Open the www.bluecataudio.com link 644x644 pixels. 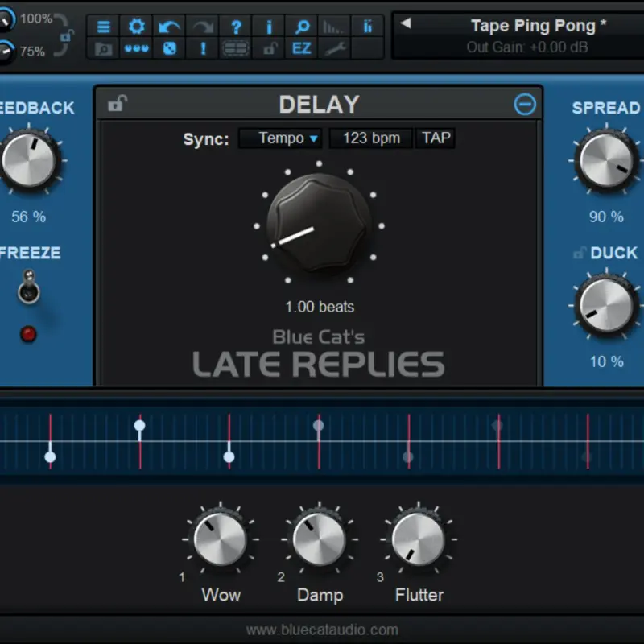(322, 630)
